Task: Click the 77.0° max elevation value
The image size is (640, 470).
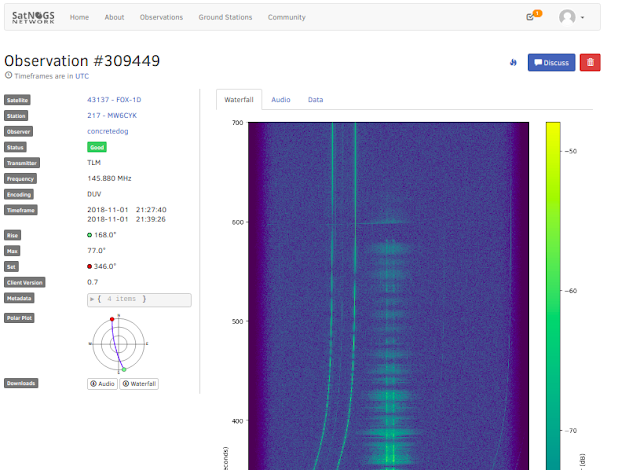Action: coord(96,251)
